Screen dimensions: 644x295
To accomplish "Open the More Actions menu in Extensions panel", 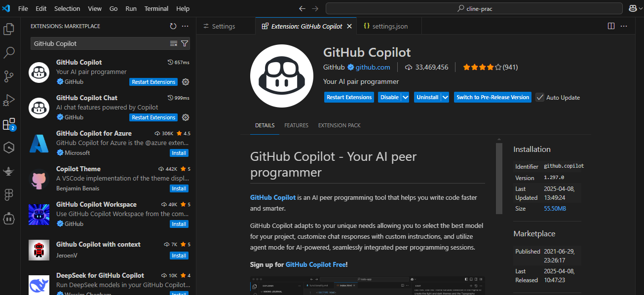I will point(185,26).
